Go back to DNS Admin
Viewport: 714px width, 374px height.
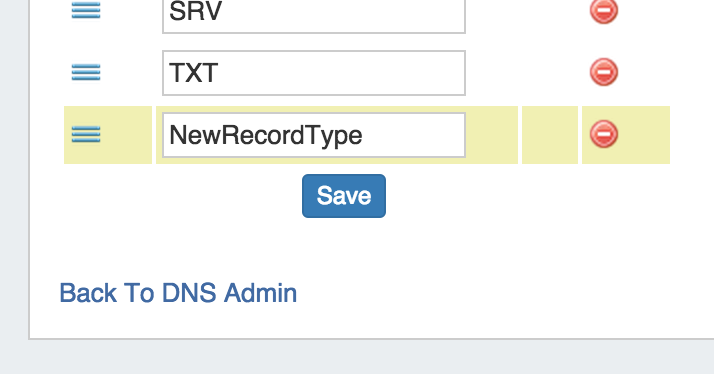(x=178, y=293)
